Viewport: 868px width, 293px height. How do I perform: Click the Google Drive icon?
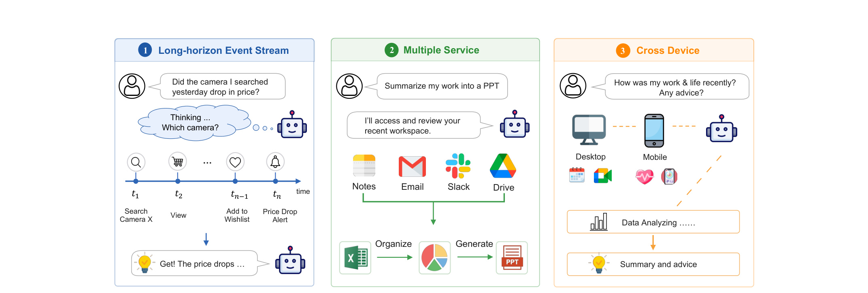[503, 166]
